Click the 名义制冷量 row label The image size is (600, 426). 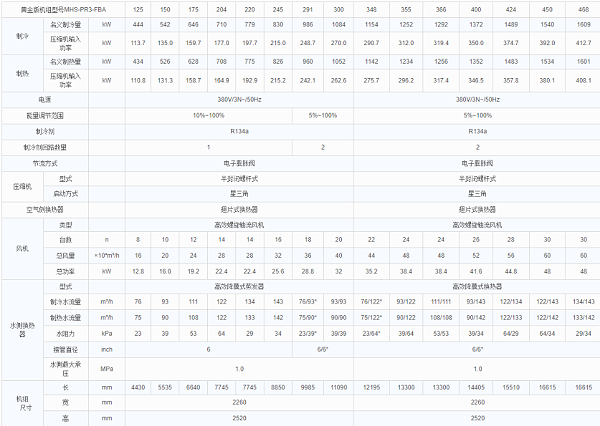click(66, 24)
